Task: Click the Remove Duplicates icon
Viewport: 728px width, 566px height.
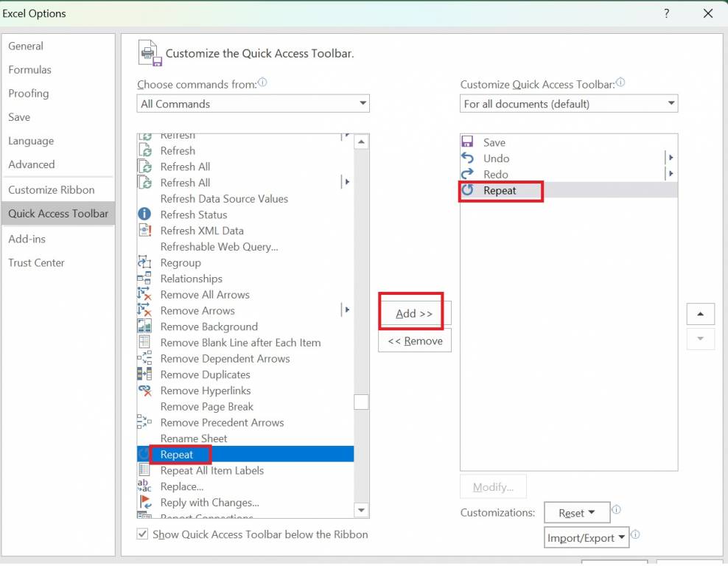Action: (x=145, y=374)
